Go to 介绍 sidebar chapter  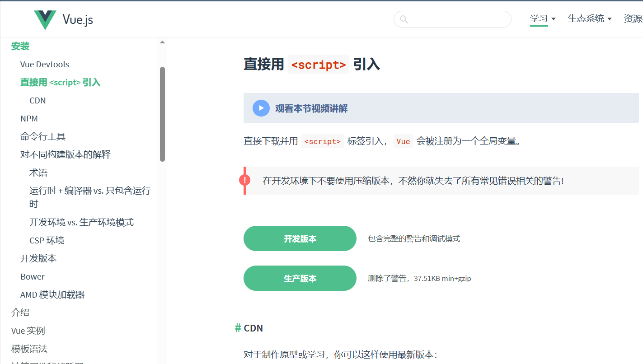click(20, 313)
